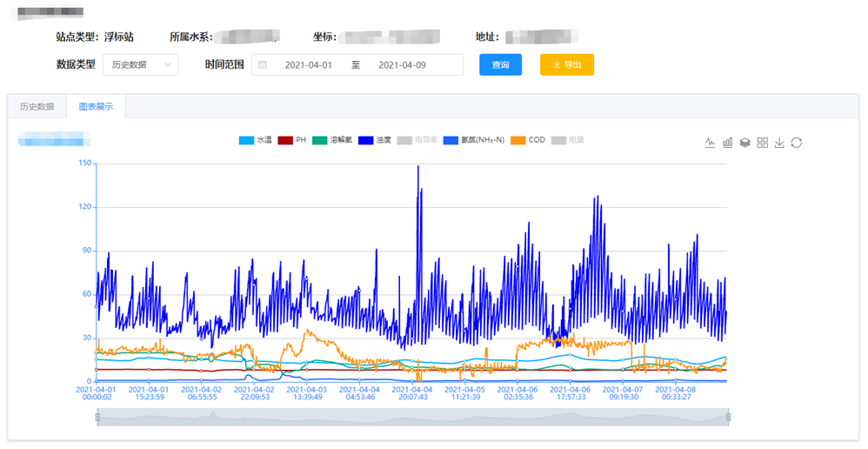The height and width of the screenshot is (449, 868).
Task: Open end date 2021-04-09 picker
Action: tap(402, 65)
